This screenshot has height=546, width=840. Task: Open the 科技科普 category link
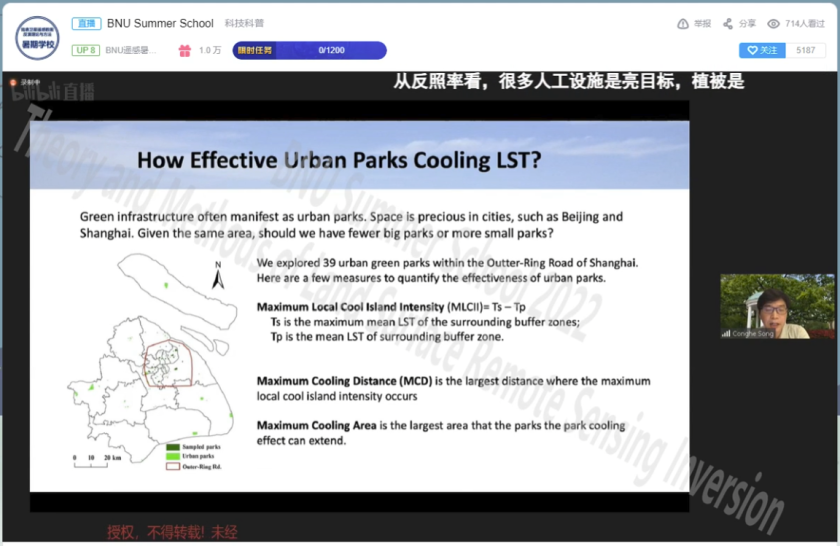pos(244,24)
